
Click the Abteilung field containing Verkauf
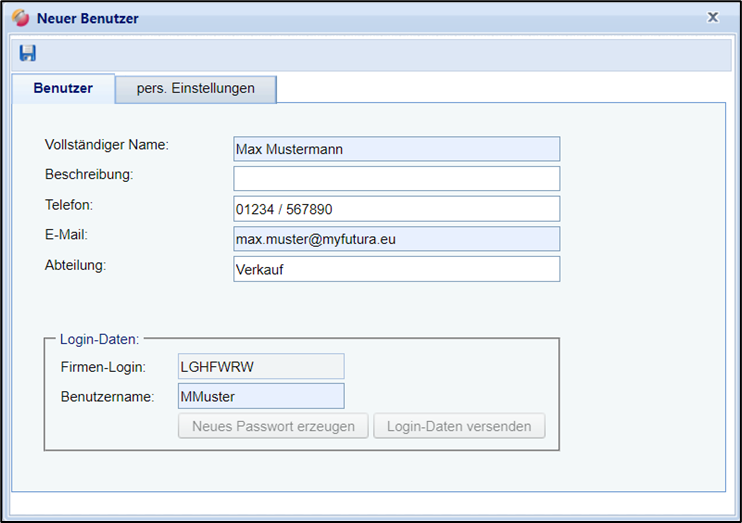[x=396, y=269]
